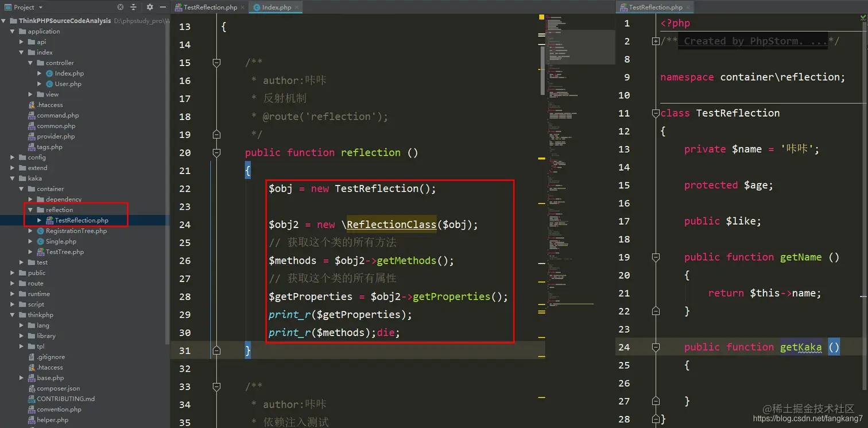Click the reflection folder icon

click(x=40, y=210)
